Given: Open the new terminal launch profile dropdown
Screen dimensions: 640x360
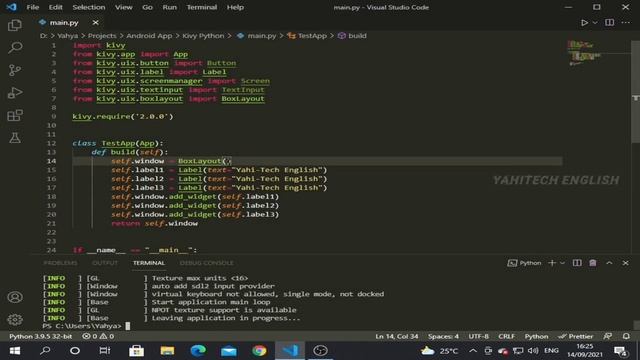Looking at the screenshot, I should [562, 263].
